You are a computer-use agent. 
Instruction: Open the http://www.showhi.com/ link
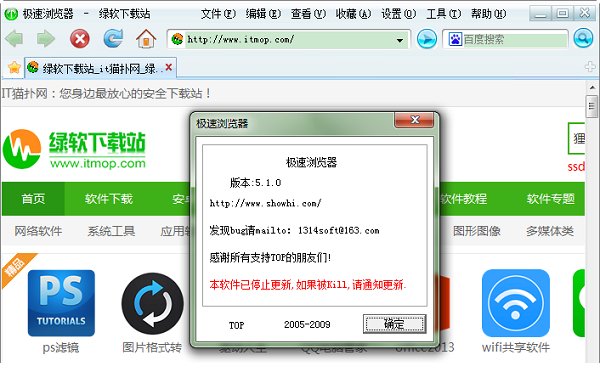tap(265, 203)
